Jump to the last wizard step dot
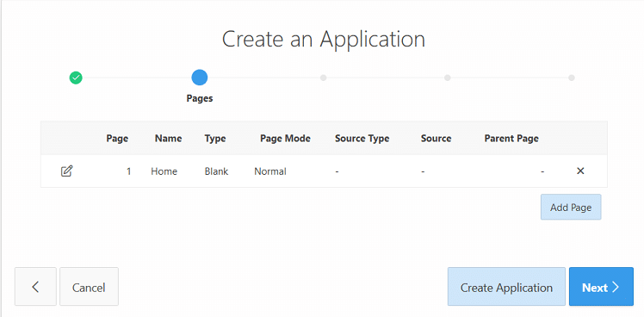 click(x=572, y=78)
